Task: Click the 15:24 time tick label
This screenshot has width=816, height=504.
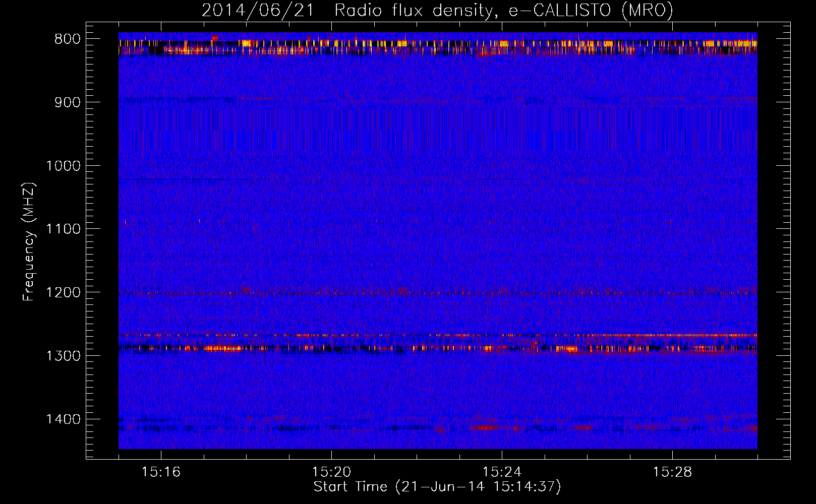Action: (x=502, y=472)
